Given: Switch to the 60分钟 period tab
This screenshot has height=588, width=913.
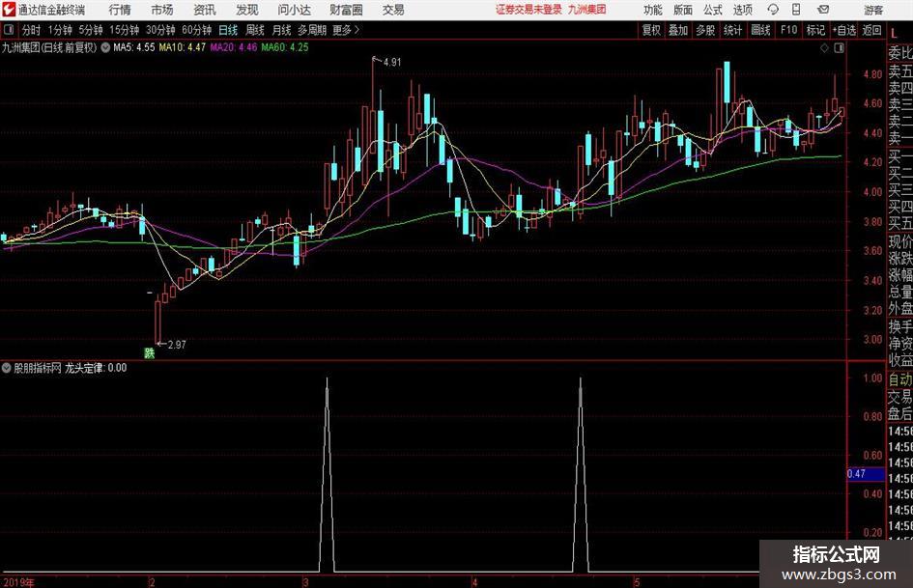Looking at the screenshot, I should (x=197, y=30).
